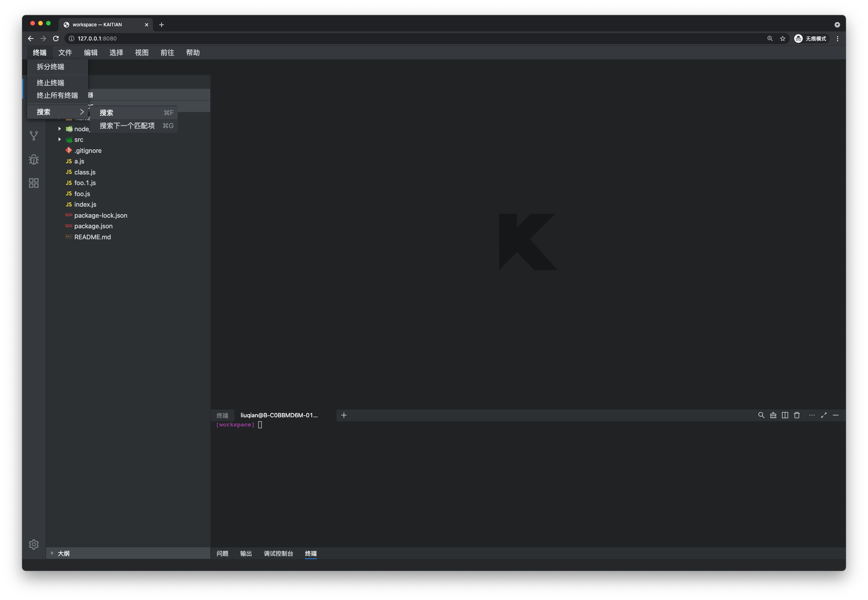Image resolution: width=868 pixels, height=600 pixels.
Task: Select the 终端 tab in bottom bar
Action: pyautogui.click(x=311, y=553)
